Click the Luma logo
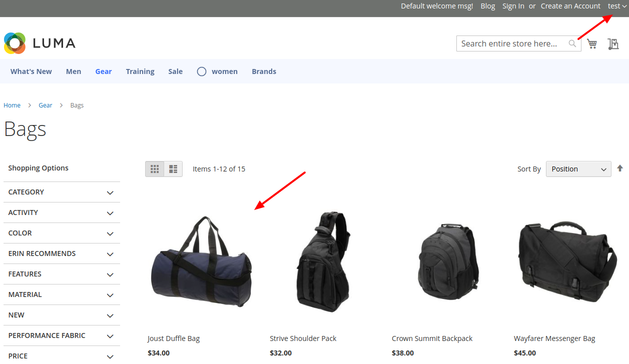The height and width of the screenshot is (364, 629). pyautogui.click(x=40, y=43)
